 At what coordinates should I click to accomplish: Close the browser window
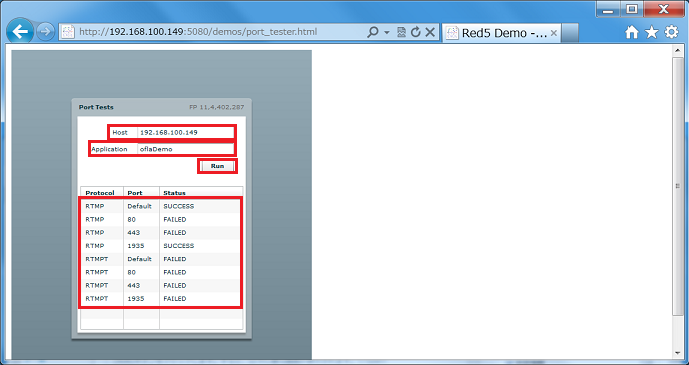pos(664,10)
